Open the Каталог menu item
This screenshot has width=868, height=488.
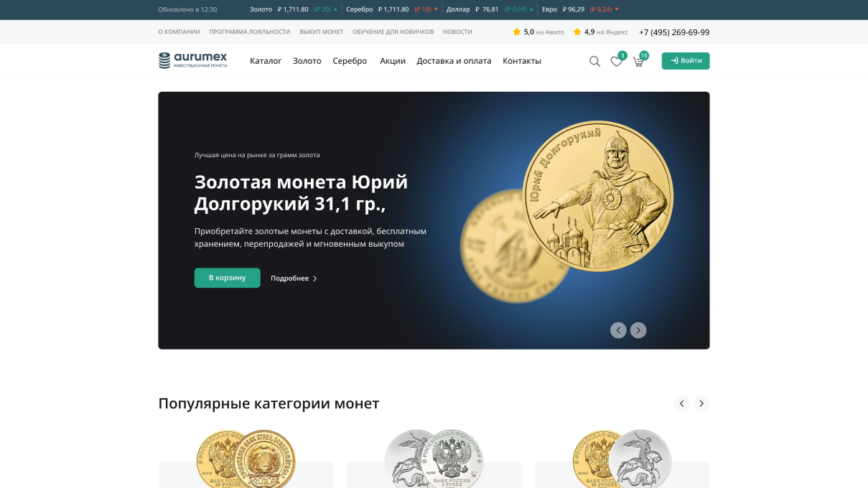[266, 61]
